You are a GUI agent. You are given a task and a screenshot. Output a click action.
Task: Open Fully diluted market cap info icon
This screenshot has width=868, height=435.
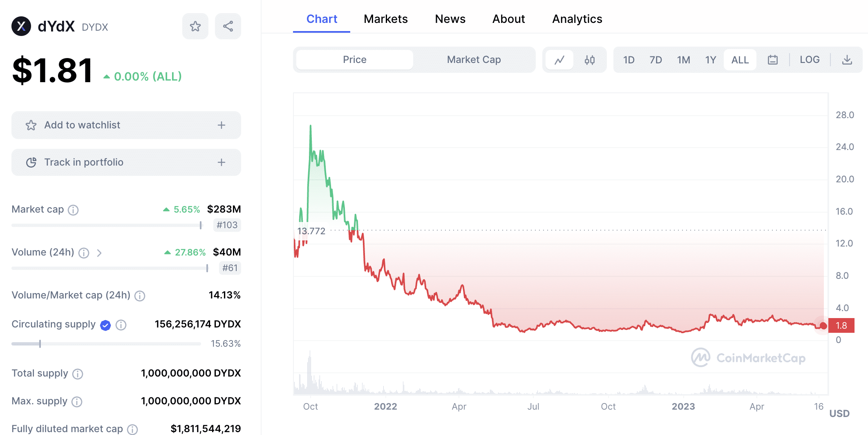pos(132,429)
